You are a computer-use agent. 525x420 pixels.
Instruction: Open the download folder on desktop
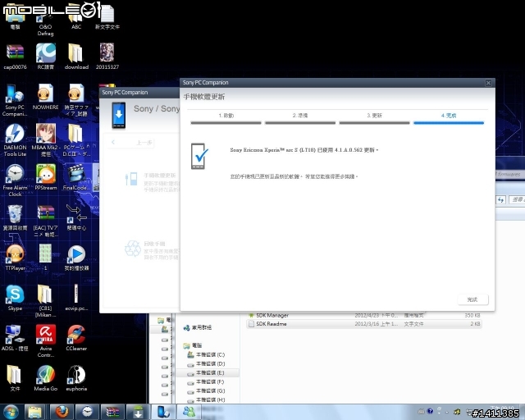point(76,57)
